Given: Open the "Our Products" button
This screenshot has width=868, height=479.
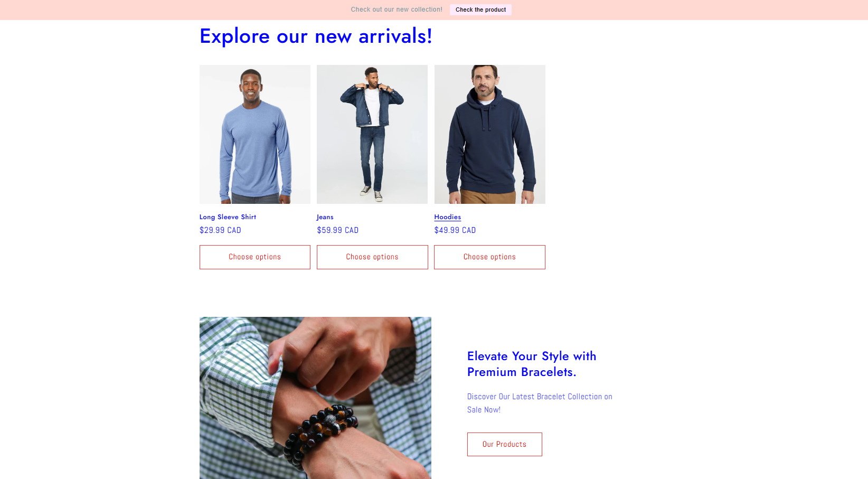Looking at the screenshot, I should pyautogui.click(x=505, y=444).
